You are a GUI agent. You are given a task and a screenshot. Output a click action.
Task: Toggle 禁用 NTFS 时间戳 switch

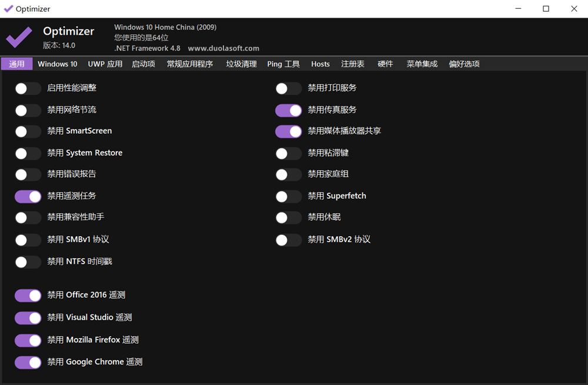click(28, 262)
